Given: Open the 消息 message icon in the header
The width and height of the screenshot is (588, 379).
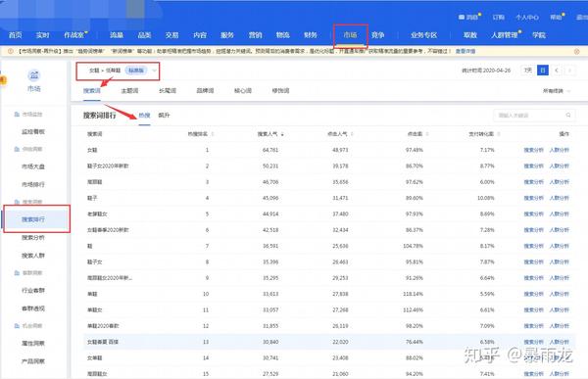Looking at the screenshot, I should 462,18.
